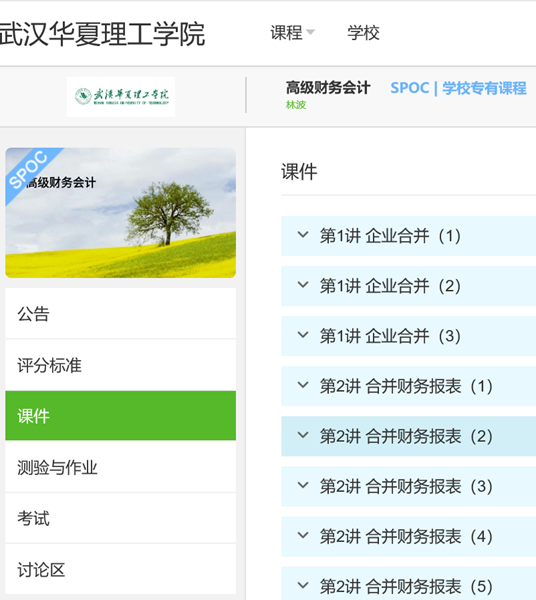Click the text 第2讲 合并财务报表 (5)
Screen dimensions: 536x600
(406, 587)
